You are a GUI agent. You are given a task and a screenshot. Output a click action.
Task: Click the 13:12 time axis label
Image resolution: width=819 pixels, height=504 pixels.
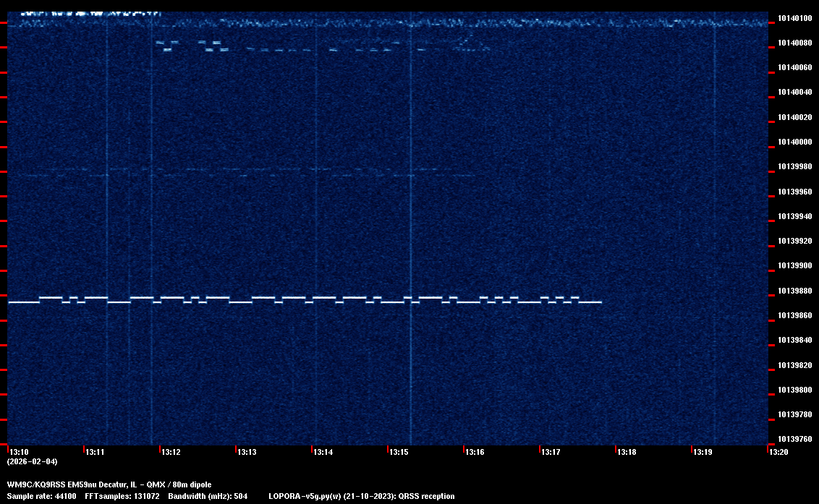[171, 453]
